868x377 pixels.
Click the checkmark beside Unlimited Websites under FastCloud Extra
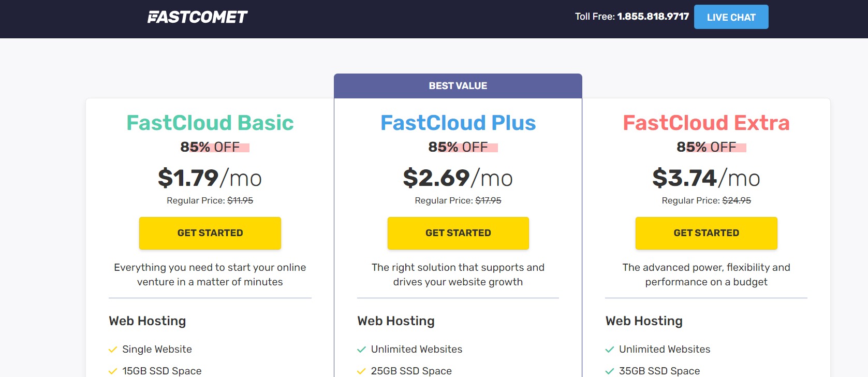(x=609, y=349)
